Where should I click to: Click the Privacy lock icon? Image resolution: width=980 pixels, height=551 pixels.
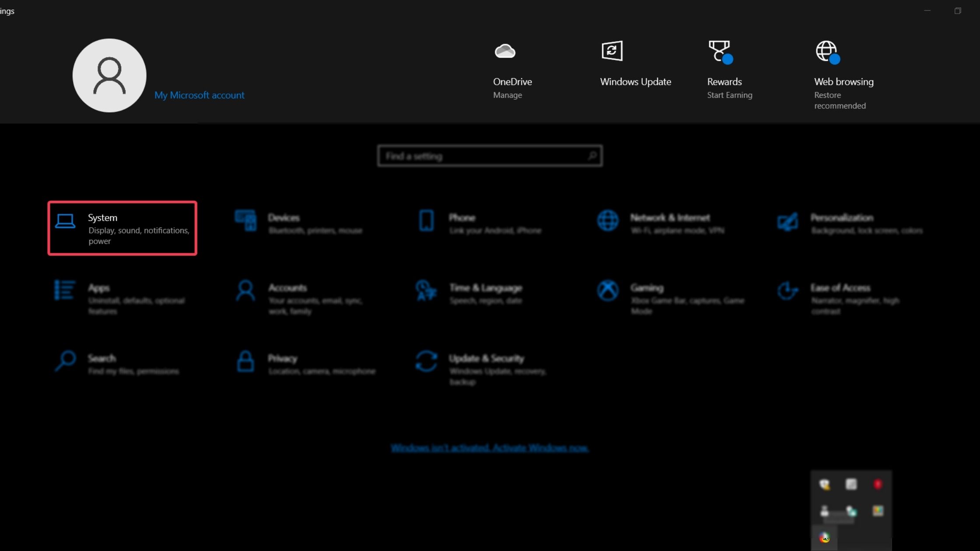point(245,361)
